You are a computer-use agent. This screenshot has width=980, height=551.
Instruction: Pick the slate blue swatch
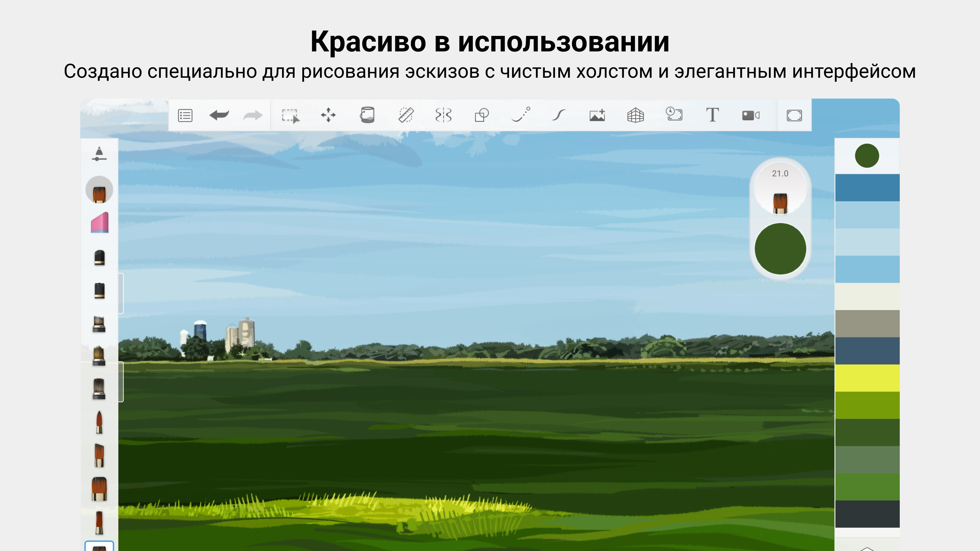(x=867, y=350)
